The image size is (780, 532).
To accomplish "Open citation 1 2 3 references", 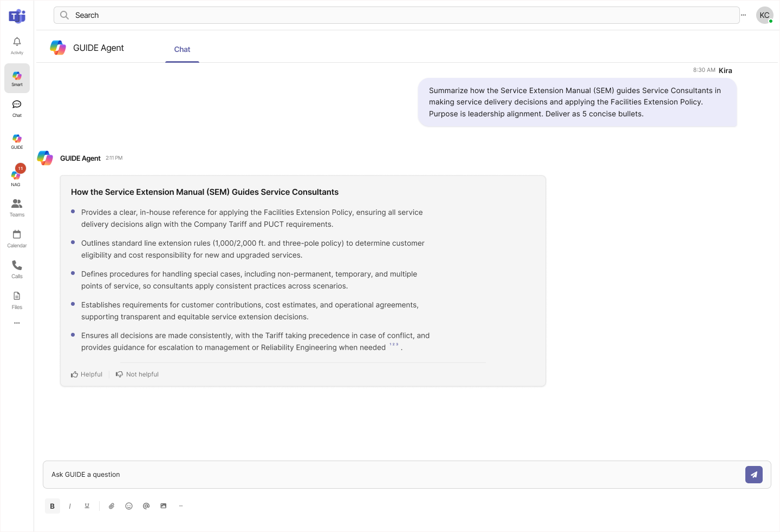I will coord(394,344).
